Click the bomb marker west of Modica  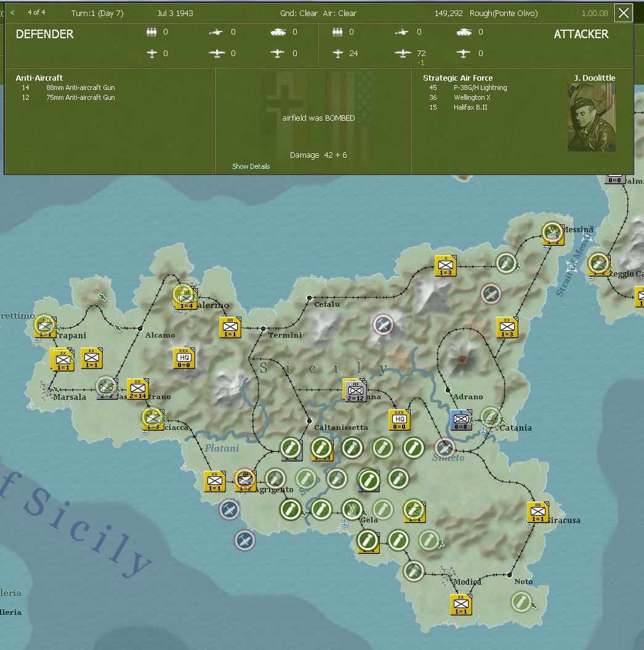414,571
